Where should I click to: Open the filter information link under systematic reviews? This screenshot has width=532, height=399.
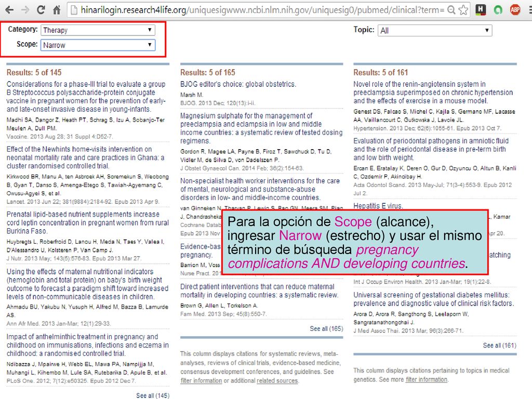(x=201, y=381)
